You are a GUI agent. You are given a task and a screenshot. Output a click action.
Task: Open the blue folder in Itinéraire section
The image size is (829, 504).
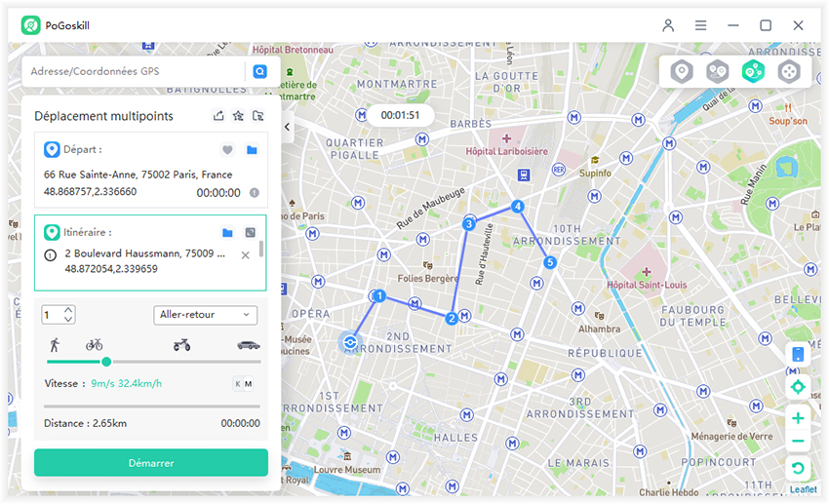[x=227, y=232]
